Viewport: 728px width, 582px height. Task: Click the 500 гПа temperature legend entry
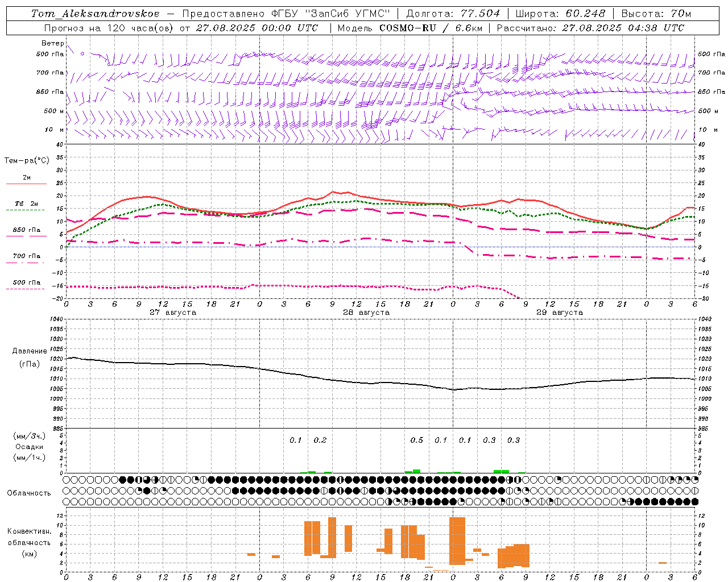pos(27,282)
